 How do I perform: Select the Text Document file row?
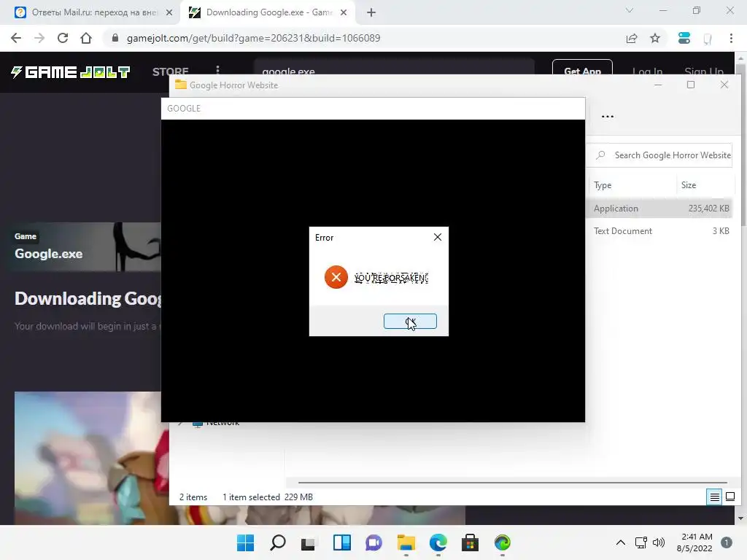pos(659,231)
